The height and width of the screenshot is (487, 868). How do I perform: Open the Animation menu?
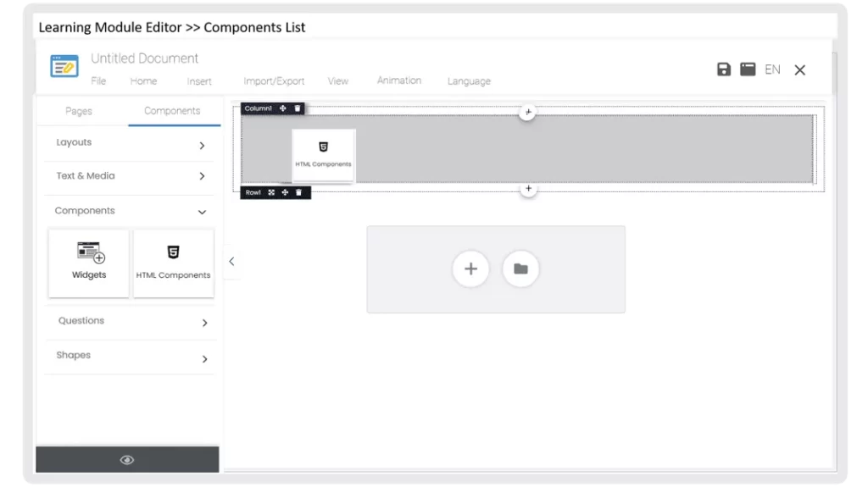pyautogui.click(x=399, y=80)
